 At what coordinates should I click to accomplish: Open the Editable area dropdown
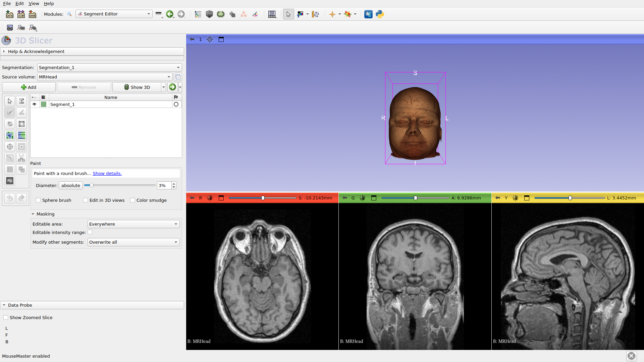point(133,224)
